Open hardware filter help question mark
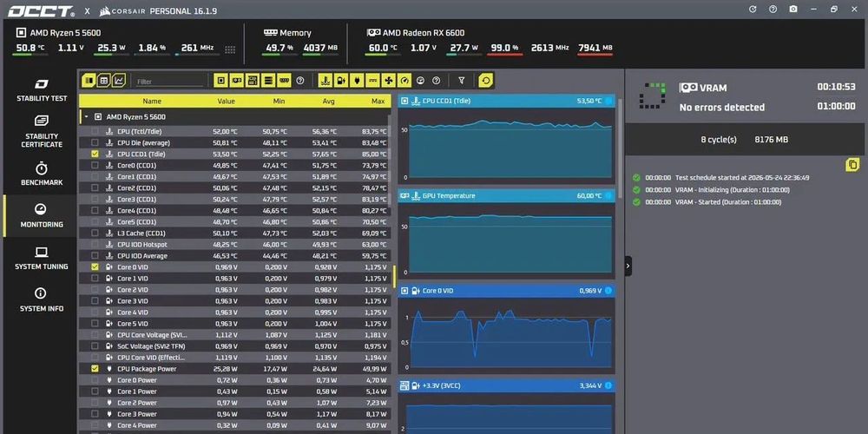 click(300, 81)
